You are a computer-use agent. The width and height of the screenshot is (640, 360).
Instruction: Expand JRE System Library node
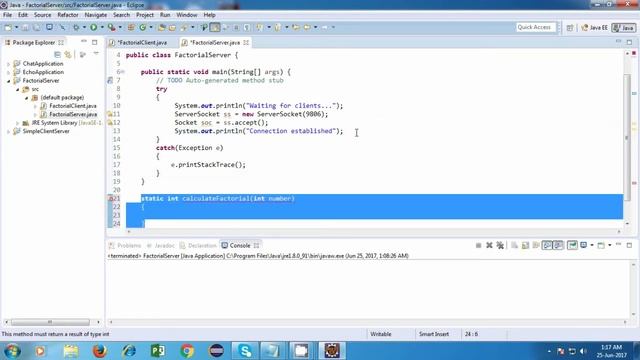coord(18,123)
